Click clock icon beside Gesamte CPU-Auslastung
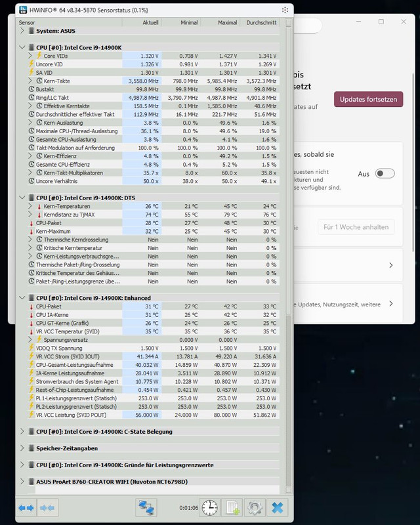Image resolution: width=420 pixels, height=525 pixels. [31, 139]
